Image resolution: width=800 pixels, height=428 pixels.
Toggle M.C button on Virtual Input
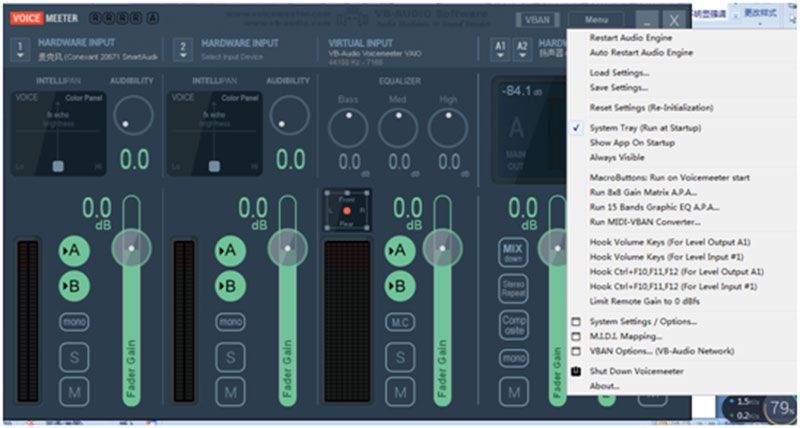tap(400, 322)
